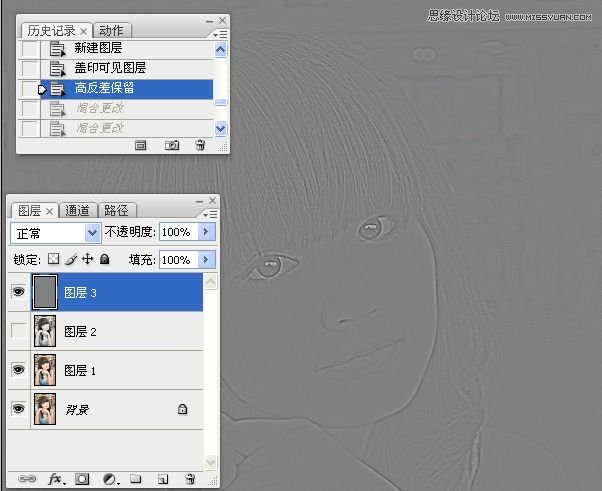The width and height of the screenshot is (602, 491).
Task: Click the create new layer icon
Action: point(162,479)
